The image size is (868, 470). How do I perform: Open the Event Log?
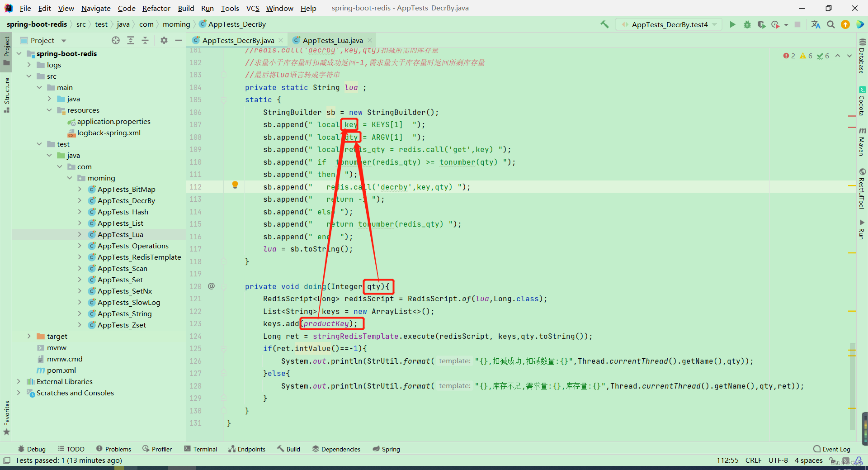(832, 449)
